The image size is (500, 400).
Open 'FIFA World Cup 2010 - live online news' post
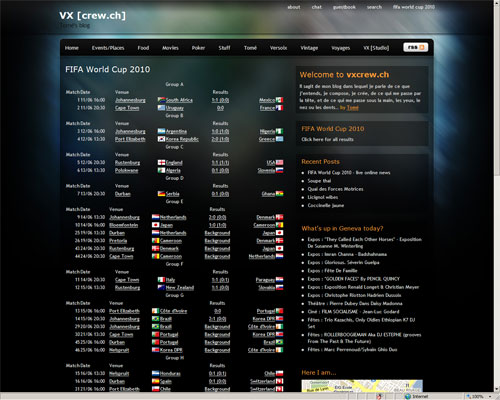(x=349, y=173)
